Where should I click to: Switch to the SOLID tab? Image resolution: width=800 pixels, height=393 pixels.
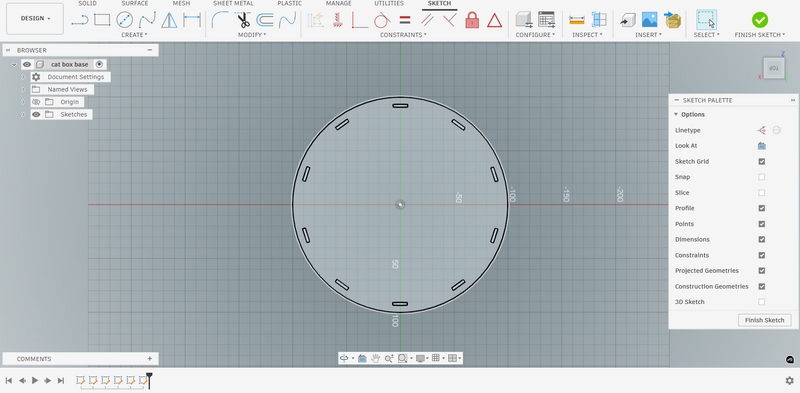87,4
